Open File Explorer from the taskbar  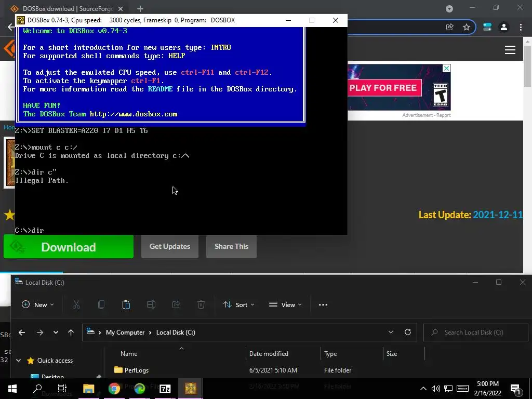[x=88, y=389]
